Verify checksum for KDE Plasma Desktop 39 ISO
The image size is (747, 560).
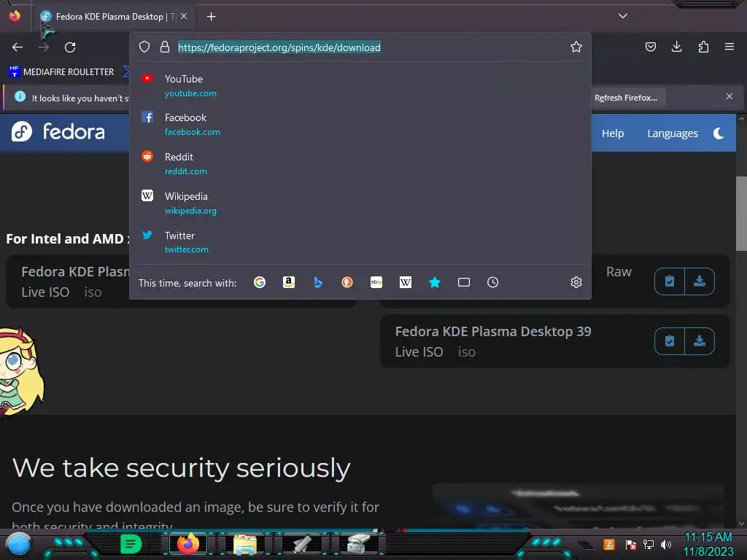pos(670,341)
